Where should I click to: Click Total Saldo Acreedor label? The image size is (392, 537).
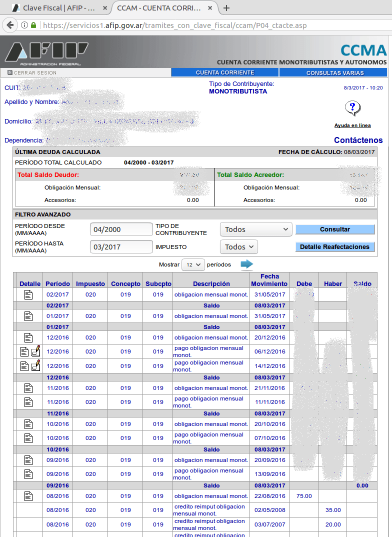click(x=250, y=175)
